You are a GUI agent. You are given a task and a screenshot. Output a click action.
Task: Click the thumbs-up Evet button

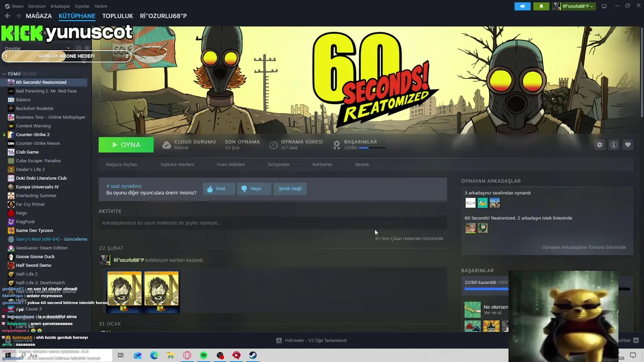click(x=219, y=189)
